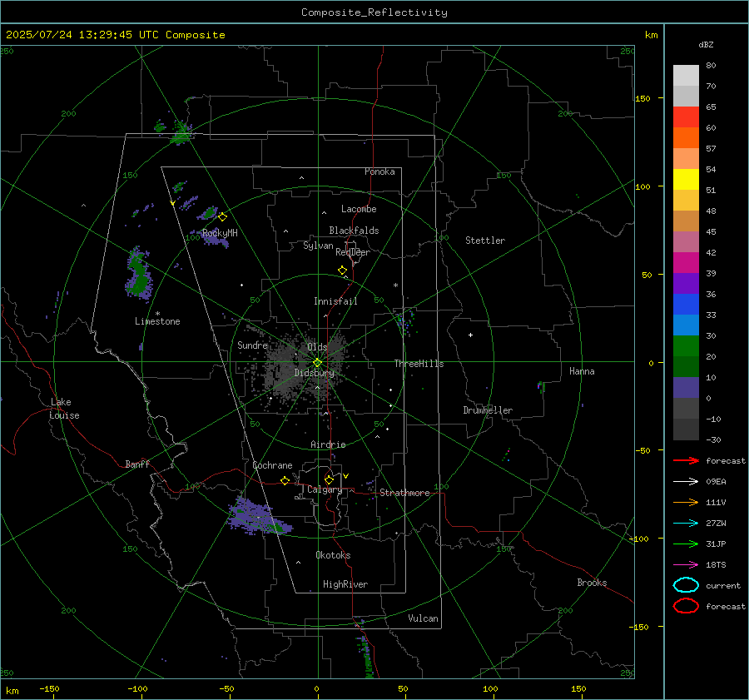Select the blue 36 dBZ color swatch
The image size is (749, 700).
pyautogui.click(x=686, y=305)
